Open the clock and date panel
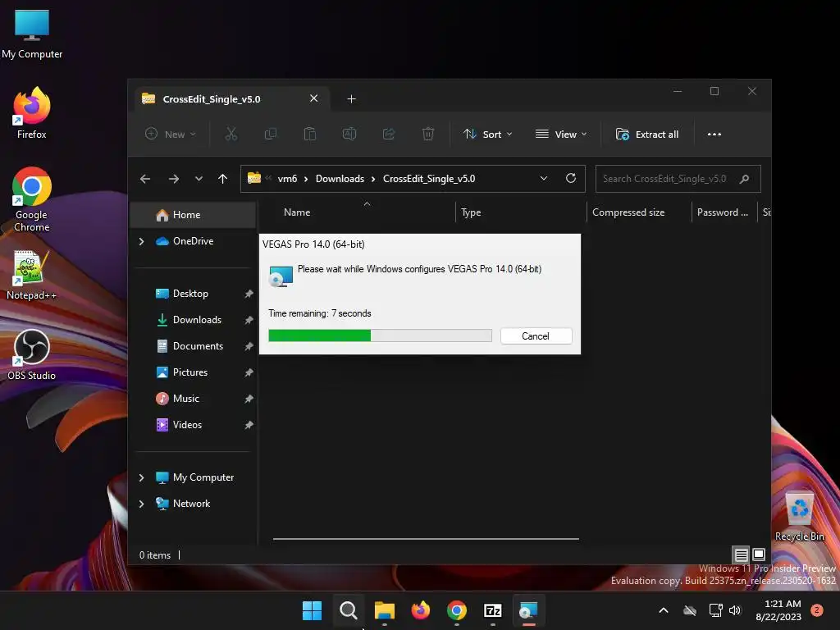This screenshot has height=630, width=840. [x=778, y=610]
